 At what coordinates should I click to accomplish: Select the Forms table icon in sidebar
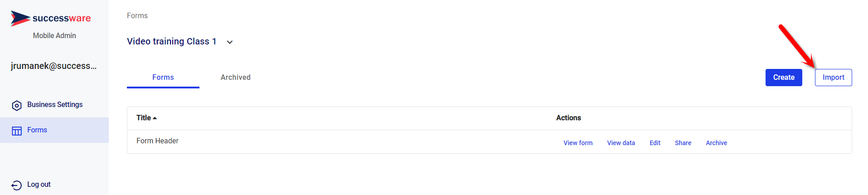pos(17,131)
